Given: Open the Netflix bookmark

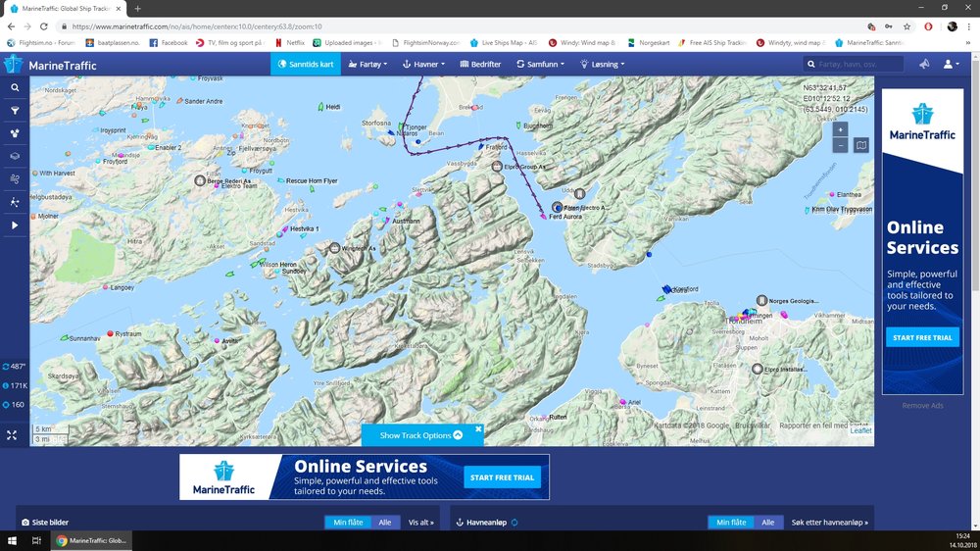Looking at the screenshot, I should [290, 42].
